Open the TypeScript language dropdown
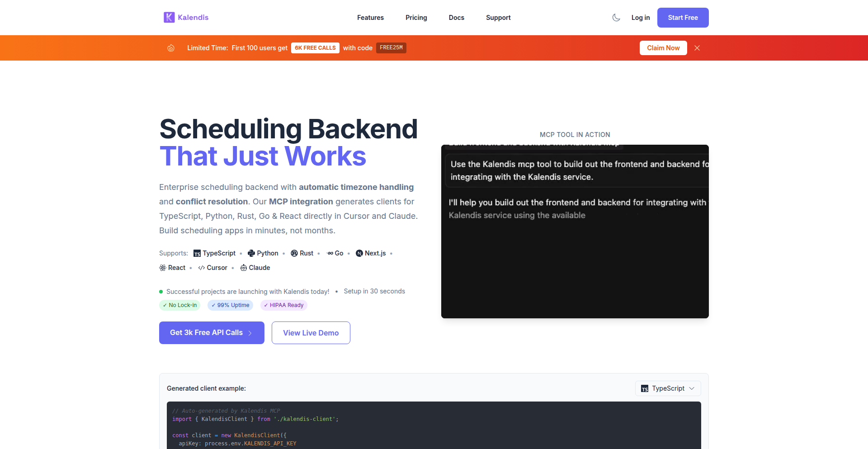The image size is (868, 449). coord(668,388)
